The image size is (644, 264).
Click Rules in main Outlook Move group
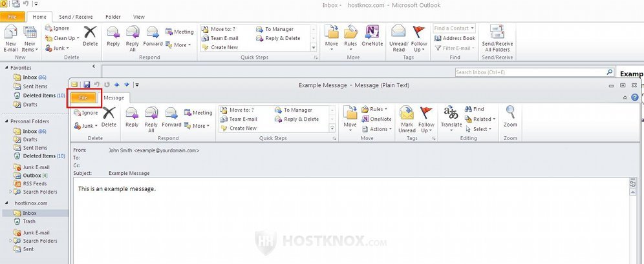(x=350, y=38)
